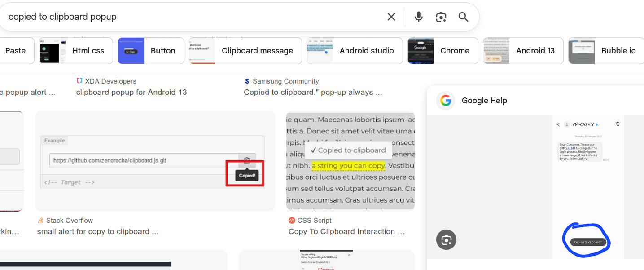This screenshot has height=270, width=644.
Task: Open Samsung Community Copied to clipboard result
Action: click(313, 92)
